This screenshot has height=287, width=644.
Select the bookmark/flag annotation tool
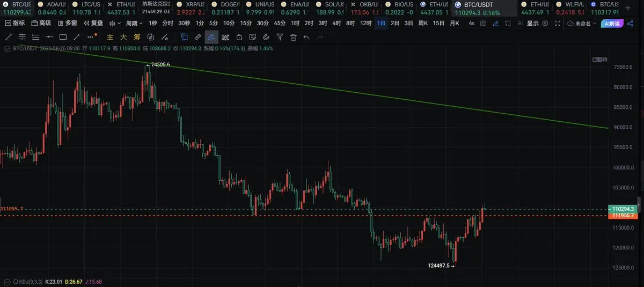184,37
